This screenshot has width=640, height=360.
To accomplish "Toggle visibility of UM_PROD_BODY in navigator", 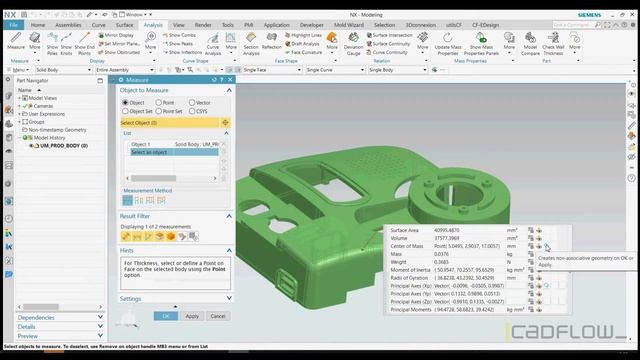I will [x=31, y=146].
